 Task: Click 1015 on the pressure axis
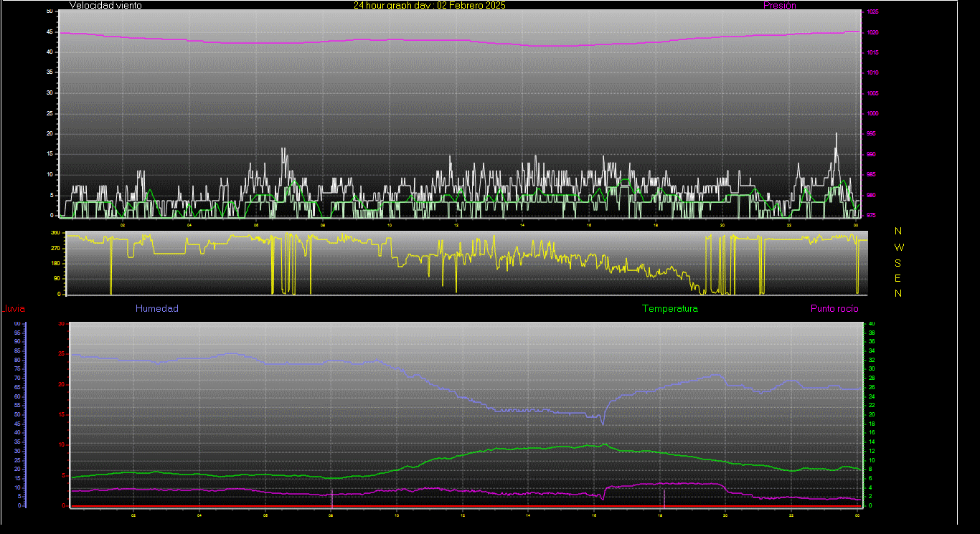tap(872, 52)
